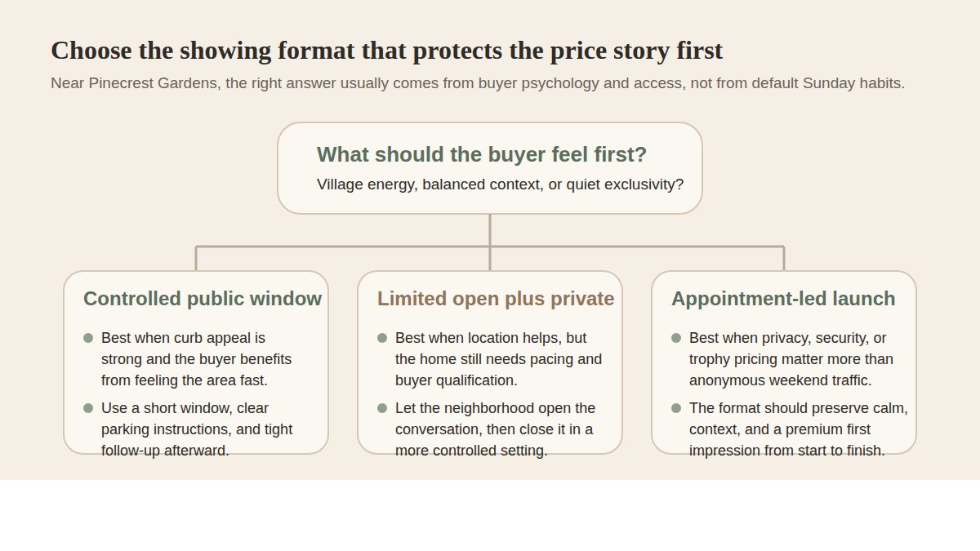Click the text about closing in a controlled setting
980x551 pixels.
tap(496, 429)
